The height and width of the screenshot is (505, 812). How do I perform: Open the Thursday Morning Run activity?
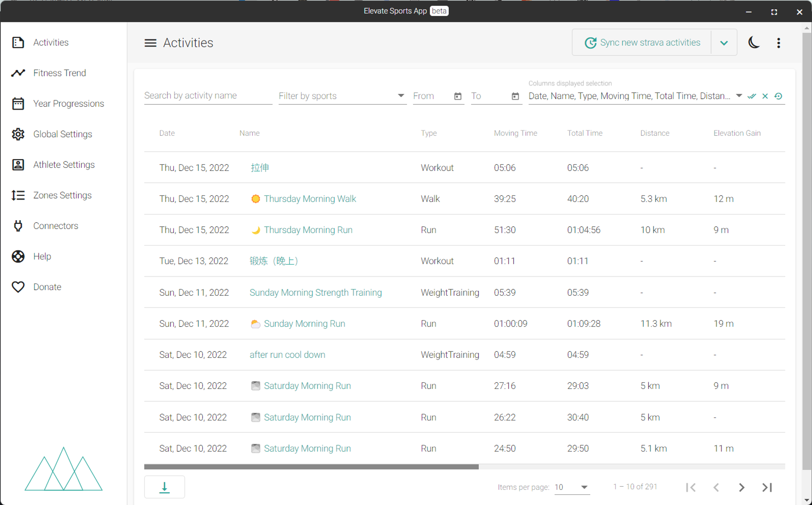tap(308, 230)
